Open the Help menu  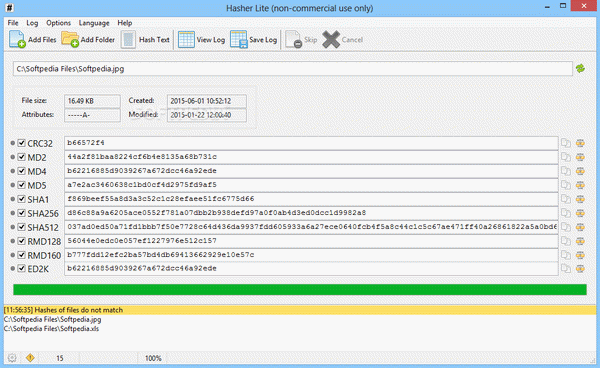pos(124,23)
